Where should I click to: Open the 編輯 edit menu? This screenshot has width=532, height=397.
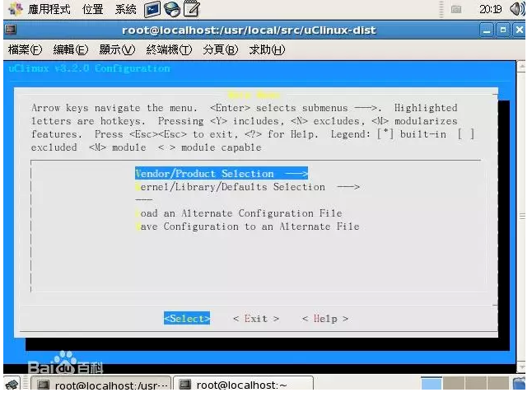(x=70, y=49)
